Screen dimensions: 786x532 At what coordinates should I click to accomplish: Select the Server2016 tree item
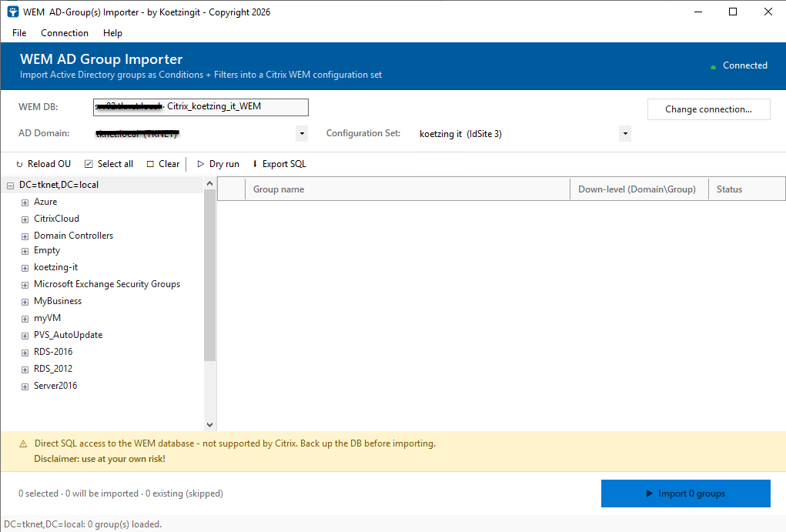click(x=55, y=386)
